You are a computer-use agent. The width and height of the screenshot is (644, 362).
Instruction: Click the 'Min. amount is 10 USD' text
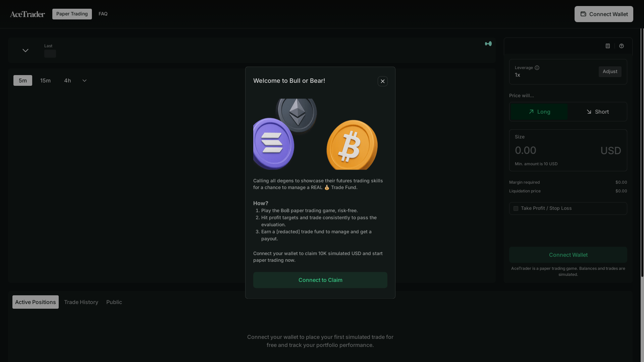[536, 164]
